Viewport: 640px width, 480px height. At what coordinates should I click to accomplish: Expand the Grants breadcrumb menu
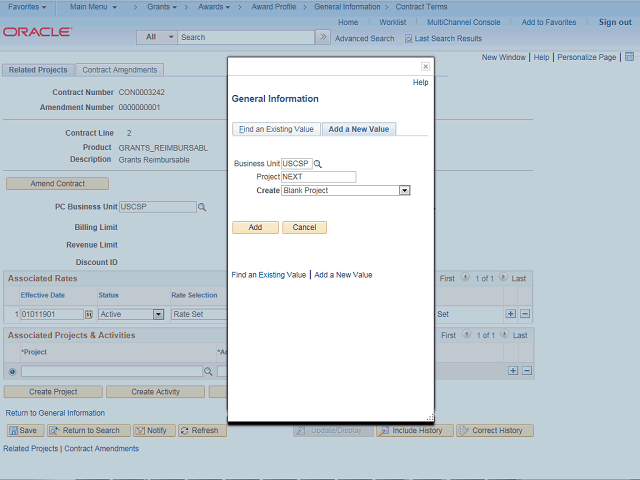162,7
